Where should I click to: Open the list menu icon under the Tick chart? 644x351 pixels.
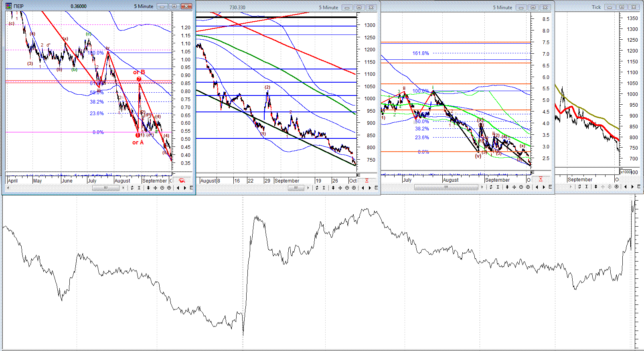point(639,187)
